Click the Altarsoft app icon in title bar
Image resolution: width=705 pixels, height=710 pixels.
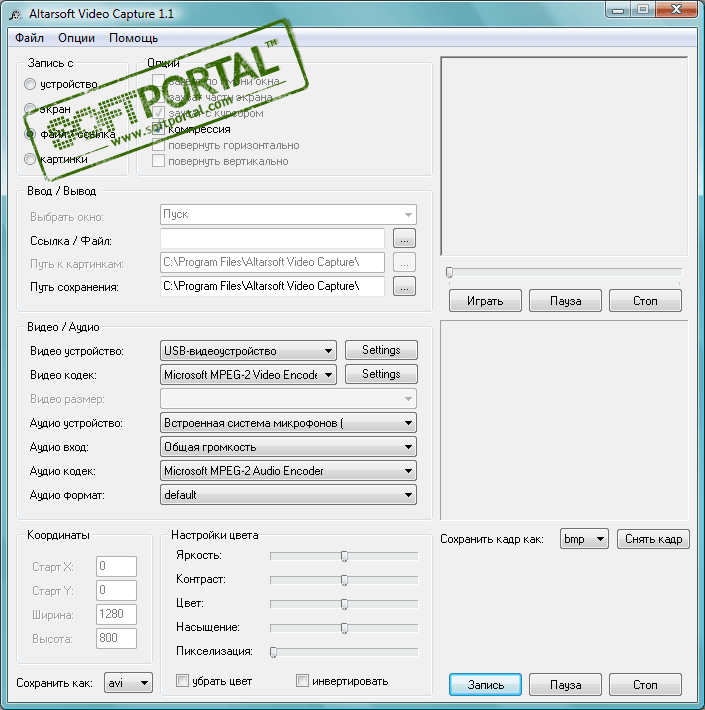[x=15, y=14]
